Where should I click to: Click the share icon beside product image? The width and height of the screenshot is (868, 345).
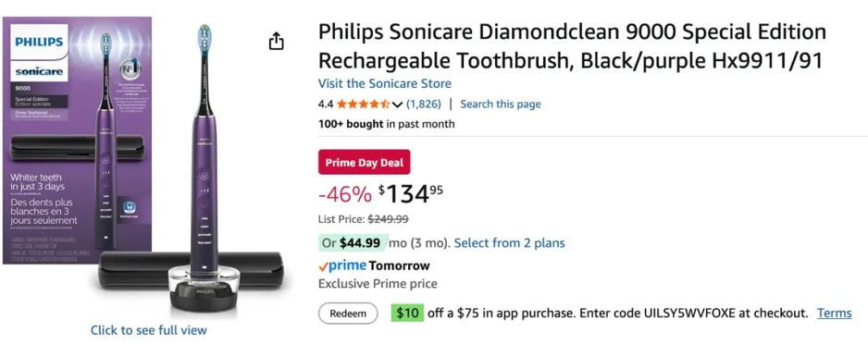pos(277,41)
